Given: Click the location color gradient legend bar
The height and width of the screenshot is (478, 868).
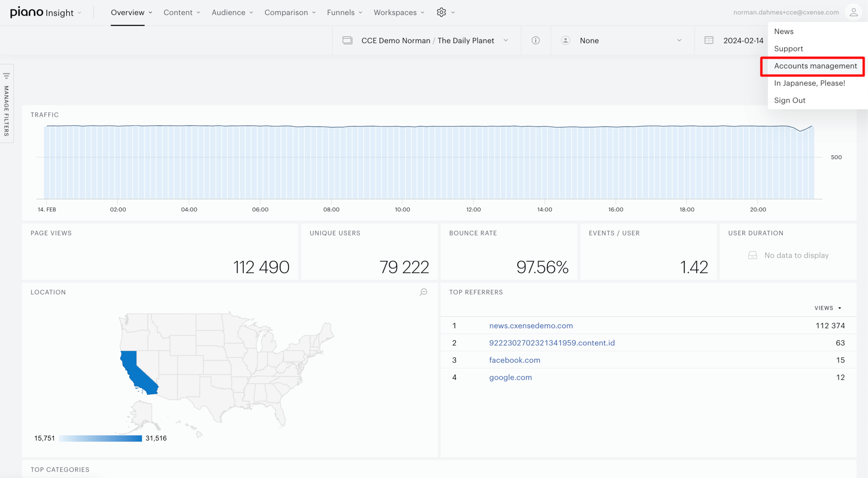Looking at the screenshot, I should (101, 438).
